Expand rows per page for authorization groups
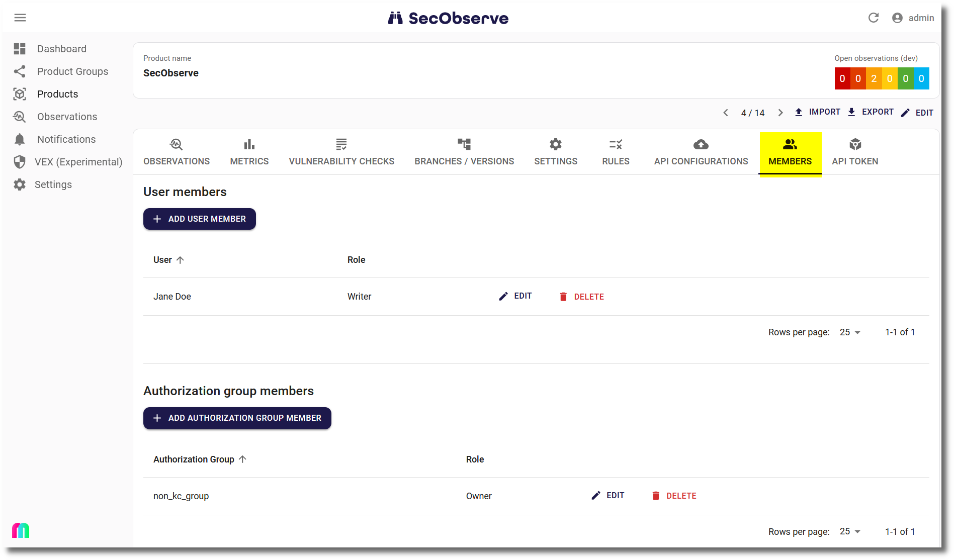 [850, 531]
